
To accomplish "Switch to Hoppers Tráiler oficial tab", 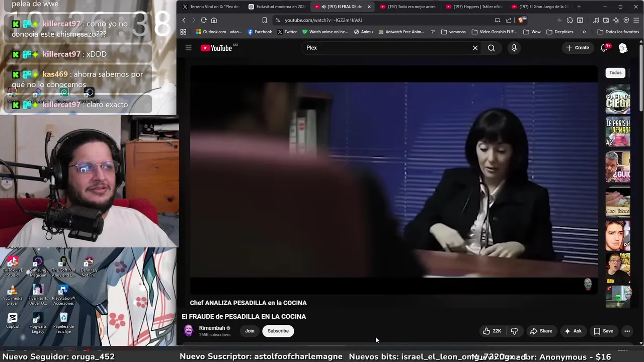I will 474,7.
